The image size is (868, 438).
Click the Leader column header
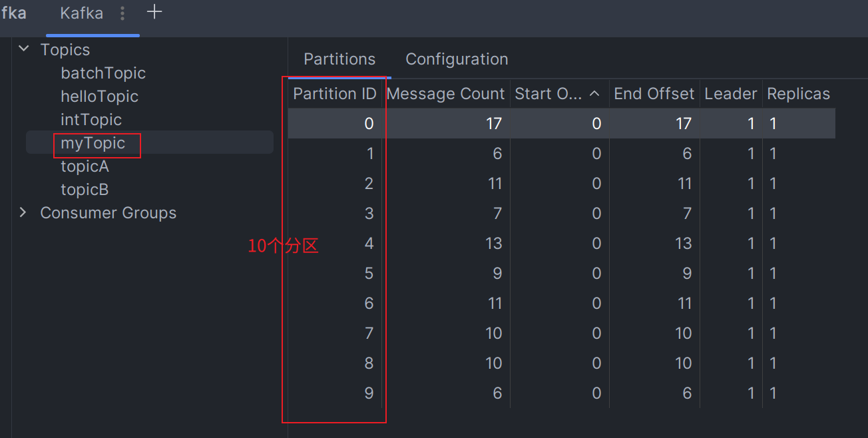pyautogui.click(x=730, y=95)
